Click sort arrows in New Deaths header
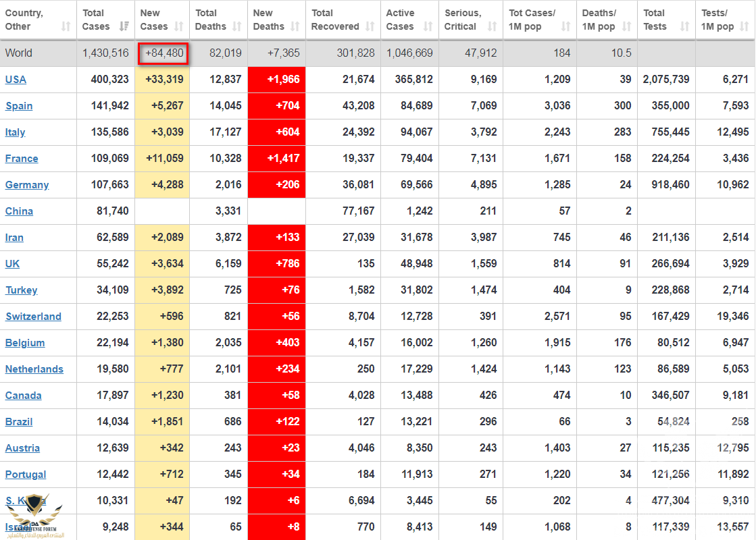756x540 pixels. coord(295,27)
